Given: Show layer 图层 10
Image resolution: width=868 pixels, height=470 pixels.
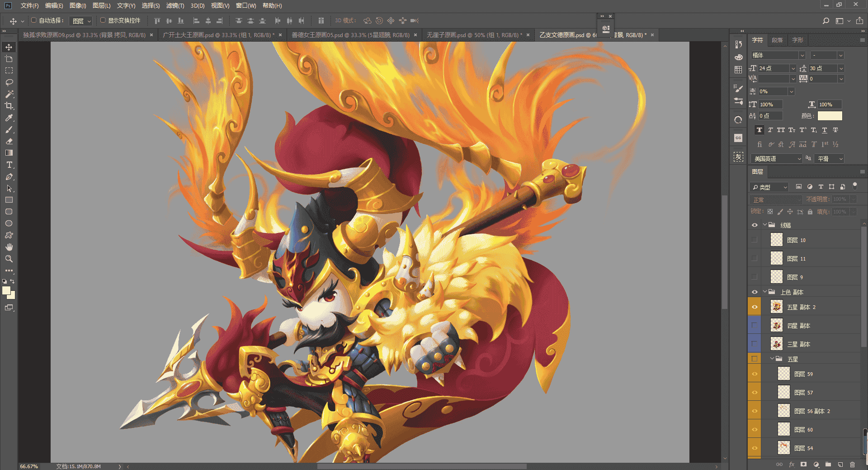Looking at the screenshot, I should tap(755, 240).
